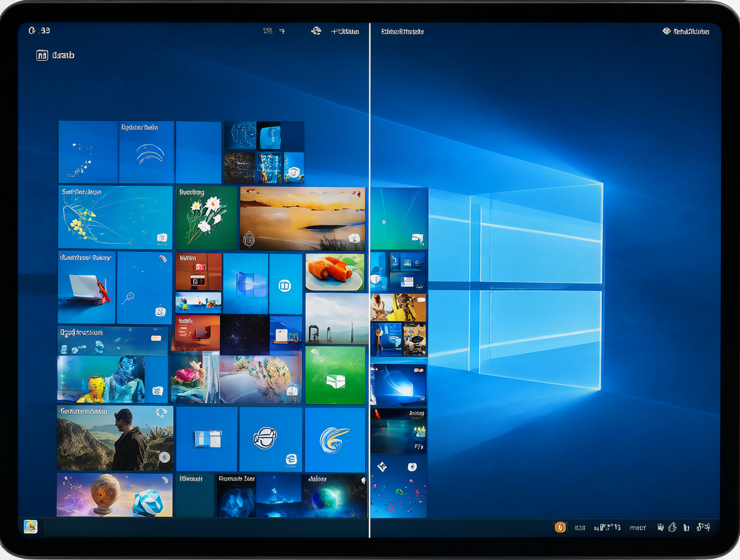Image resolution: width=740 pixels, height=560 pixels.
Task: Open the blue tile with store window icon
Action: point(207,439)
